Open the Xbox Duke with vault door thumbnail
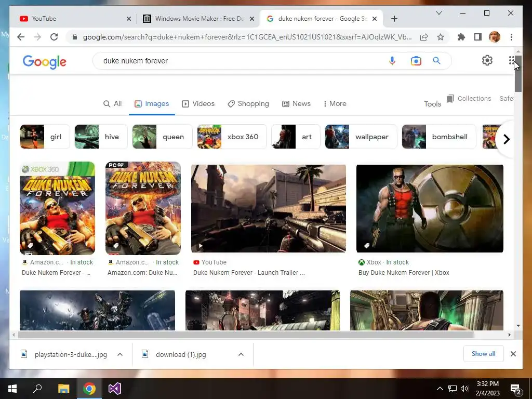This screenshot has width=532, height=399. click(x=430, y=208)
